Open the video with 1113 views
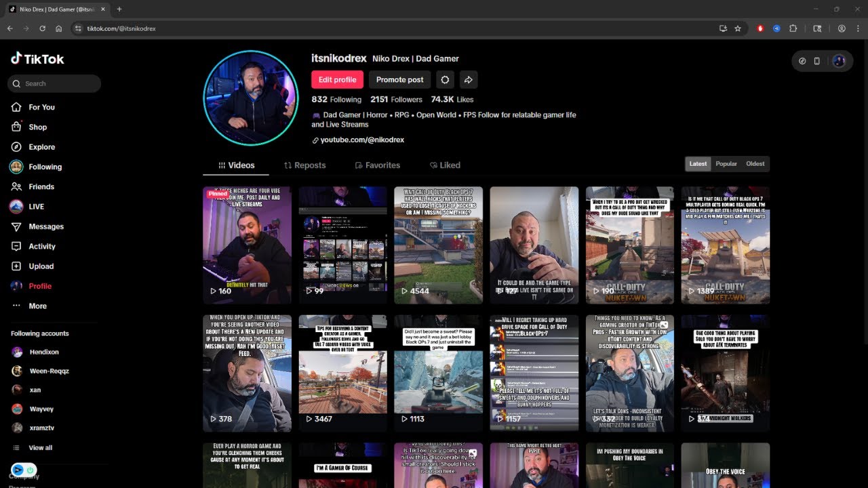Image resolution: width=868 pixels, height=488 pixels. pos(438,373)
